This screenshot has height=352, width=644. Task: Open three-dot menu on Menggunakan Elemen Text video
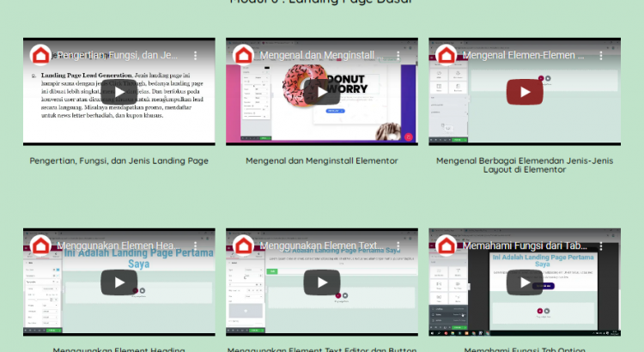click(398, 247)
